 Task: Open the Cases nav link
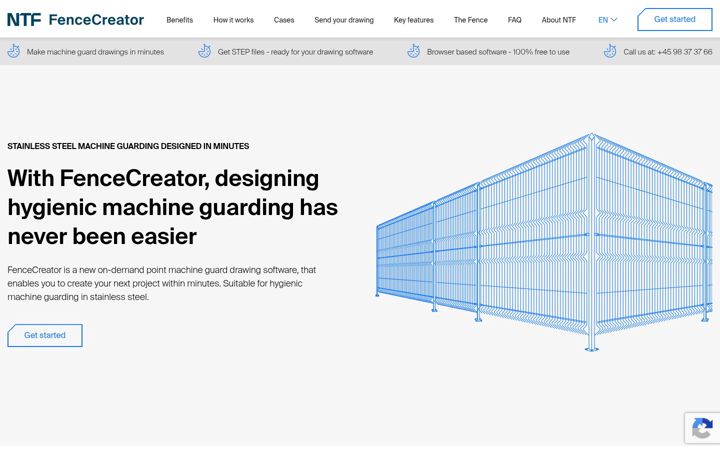coord(284,20)
